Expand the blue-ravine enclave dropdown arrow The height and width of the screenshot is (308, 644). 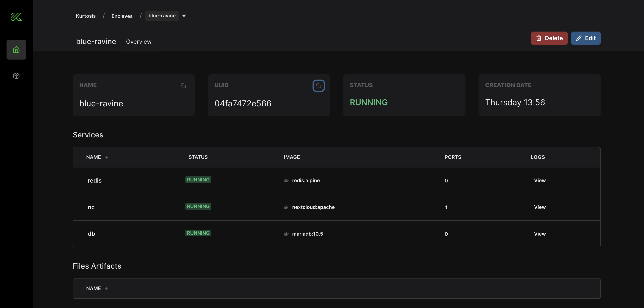click(184, 16)
